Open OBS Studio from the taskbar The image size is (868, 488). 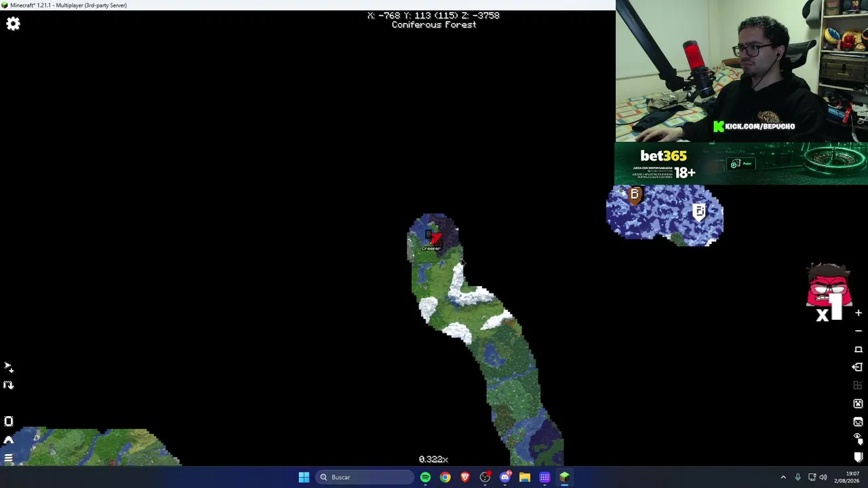tap(485, 477)
